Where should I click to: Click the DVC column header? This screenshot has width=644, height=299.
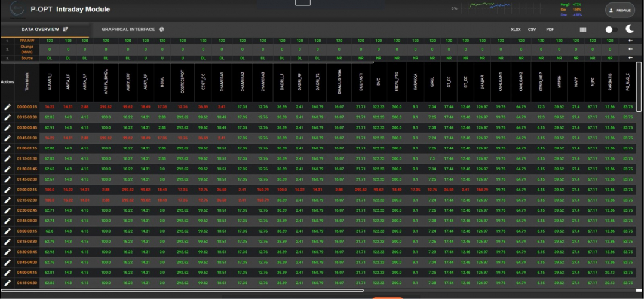point(379,82)
